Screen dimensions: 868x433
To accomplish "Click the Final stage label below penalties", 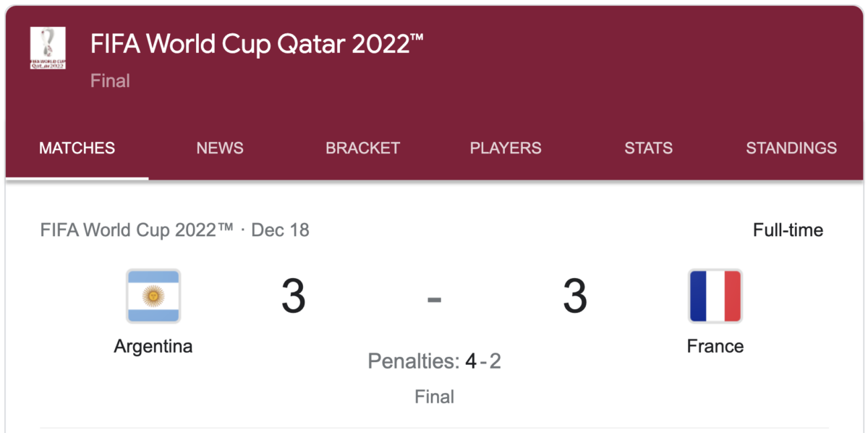I will point(435,397).
